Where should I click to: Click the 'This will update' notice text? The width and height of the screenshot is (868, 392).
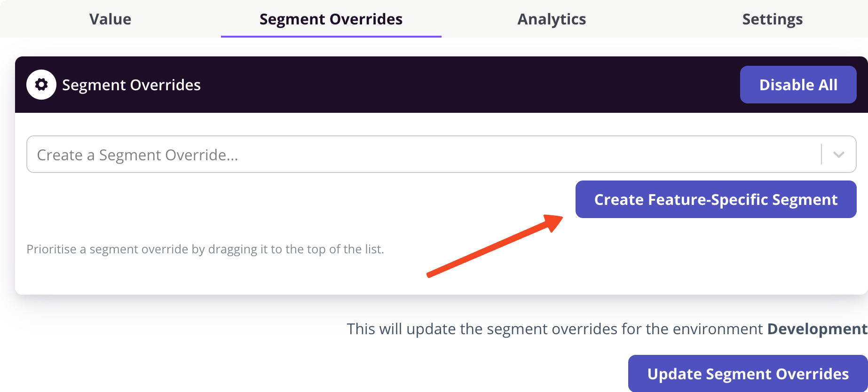click(x=555, y=329)
